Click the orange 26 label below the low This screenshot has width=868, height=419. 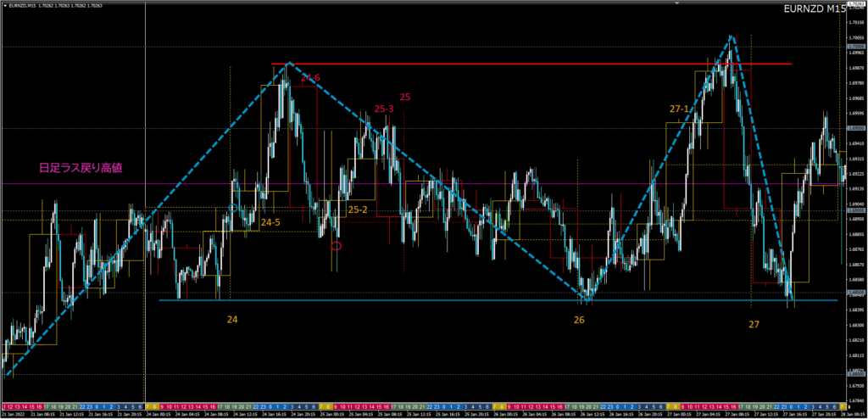[x=579, y=320]
